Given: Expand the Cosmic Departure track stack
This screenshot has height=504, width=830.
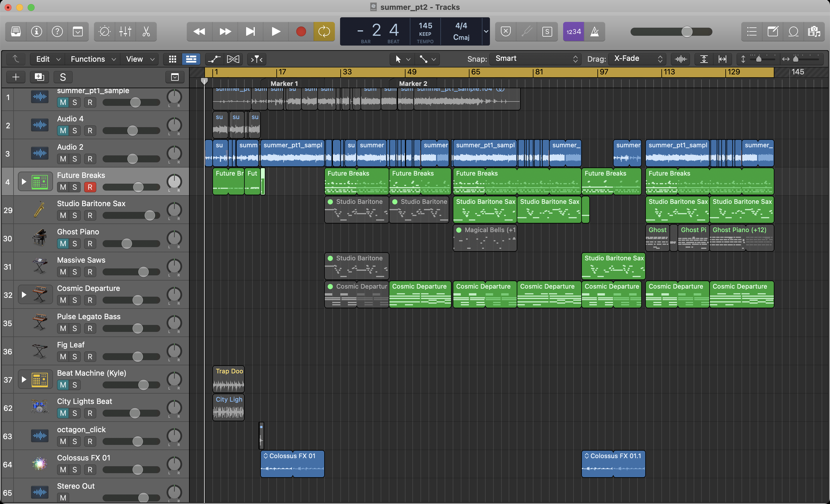Looking at the screenshot, I should [24, 295].
